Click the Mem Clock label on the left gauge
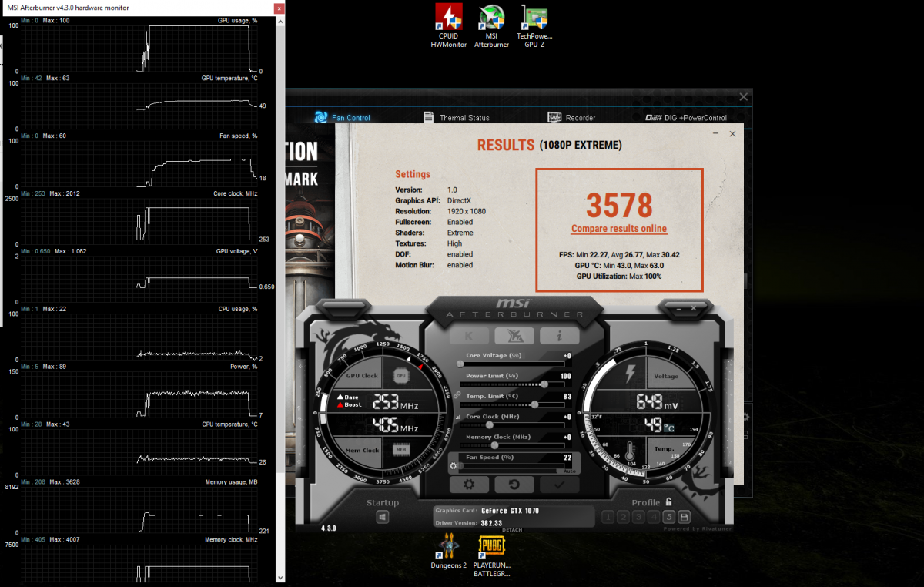Screen dimensions: 924x587 click(x=362, y=450)
